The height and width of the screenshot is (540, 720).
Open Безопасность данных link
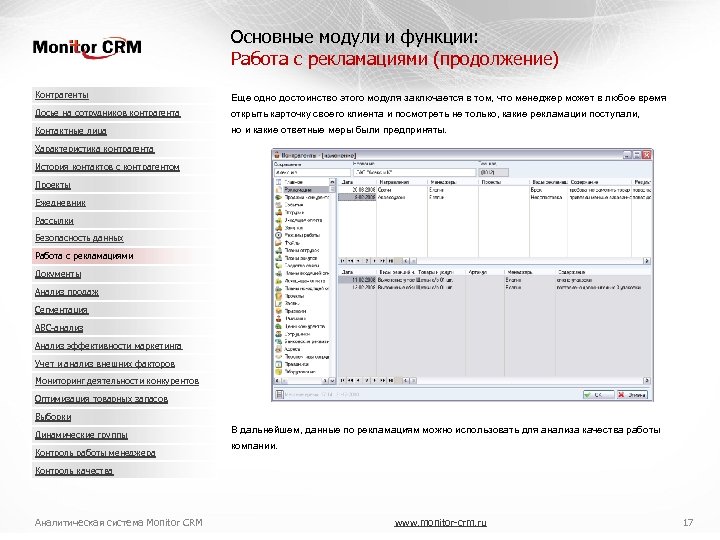coord(79,238)
